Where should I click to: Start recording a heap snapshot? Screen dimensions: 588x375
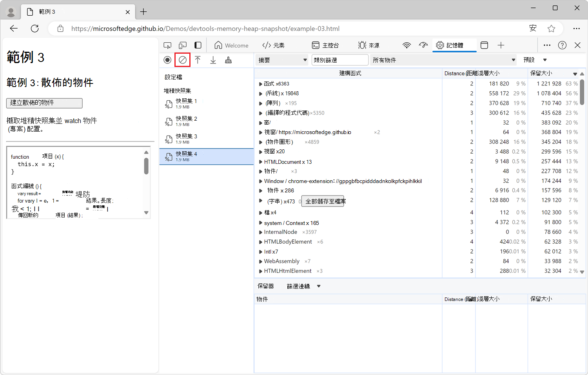[x=167, y=60]
